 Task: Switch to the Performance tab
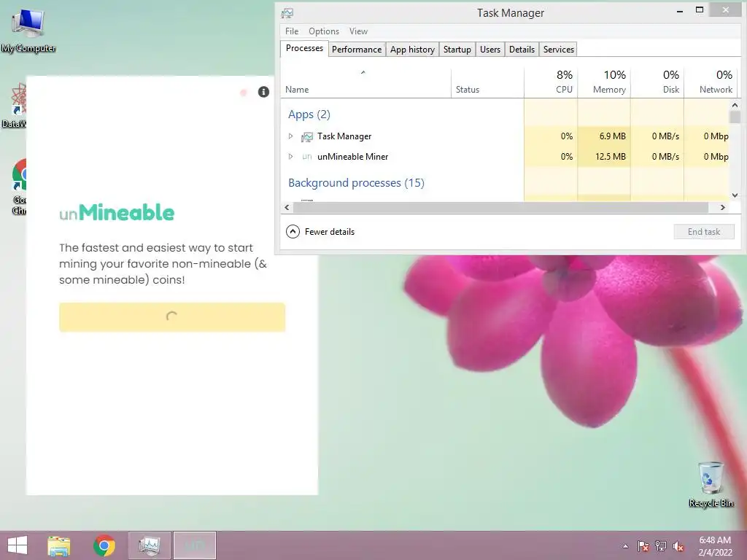point(357,50)
